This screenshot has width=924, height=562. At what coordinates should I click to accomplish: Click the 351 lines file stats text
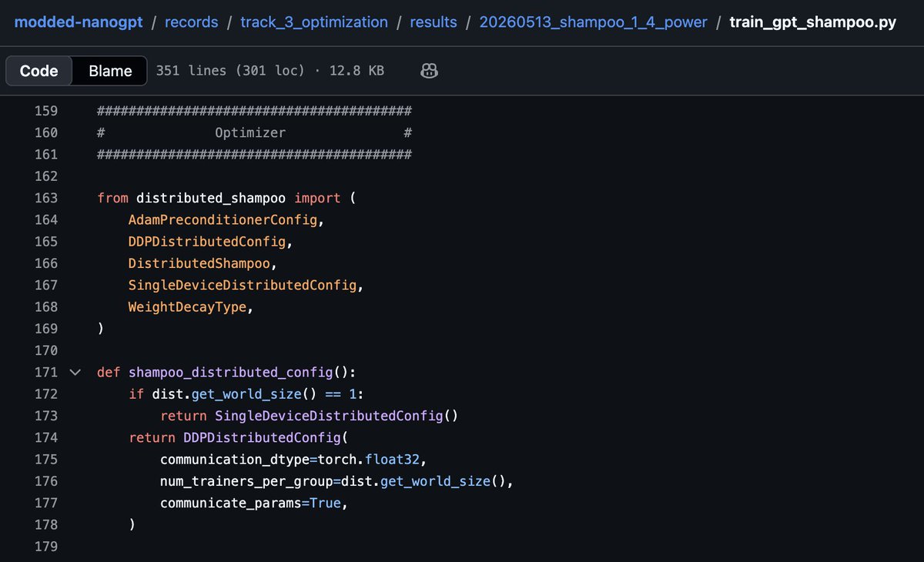click(x=270, y=71)
